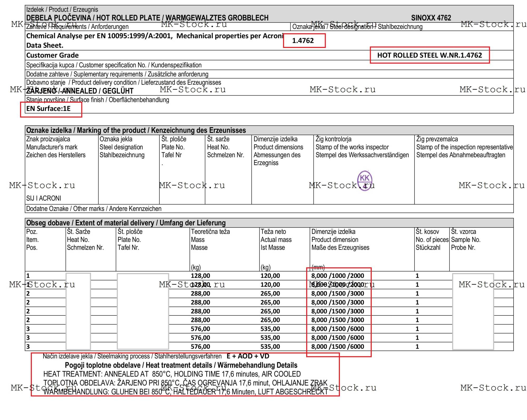This screenshot has height=420, width=527.
Task: Click 128,00 mass in the first table row
Action: coord(201,276)
